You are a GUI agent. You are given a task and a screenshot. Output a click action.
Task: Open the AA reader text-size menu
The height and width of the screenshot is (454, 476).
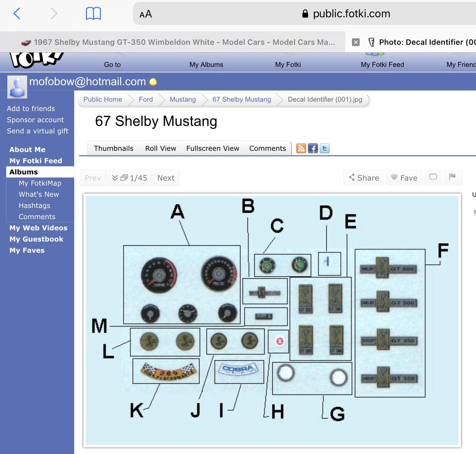[146, 14]
